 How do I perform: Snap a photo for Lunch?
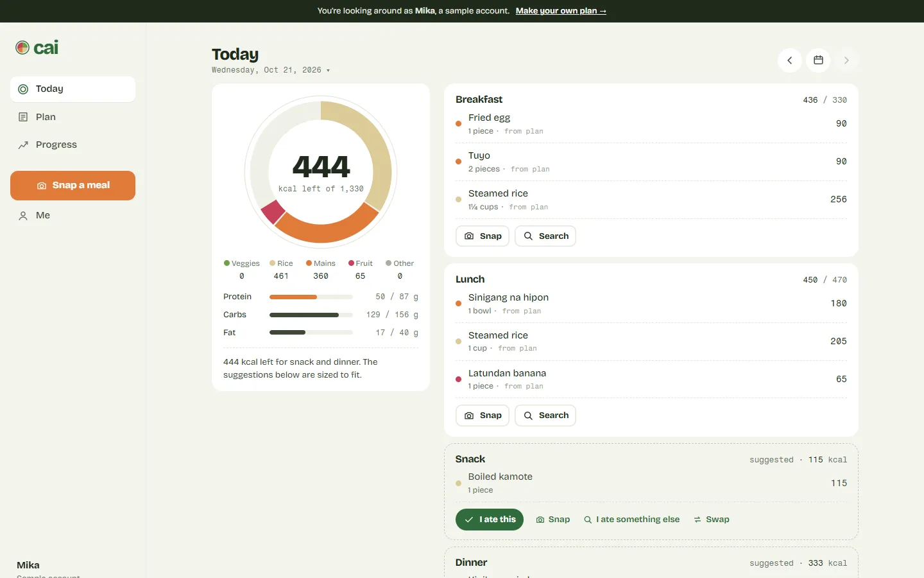[x=483, y=416]
